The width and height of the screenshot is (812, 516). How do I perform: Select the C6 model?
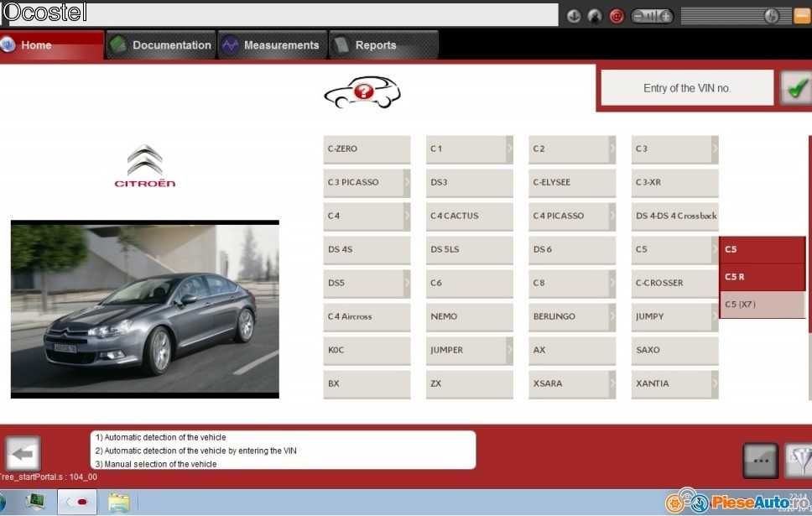(x=469, y=284)
